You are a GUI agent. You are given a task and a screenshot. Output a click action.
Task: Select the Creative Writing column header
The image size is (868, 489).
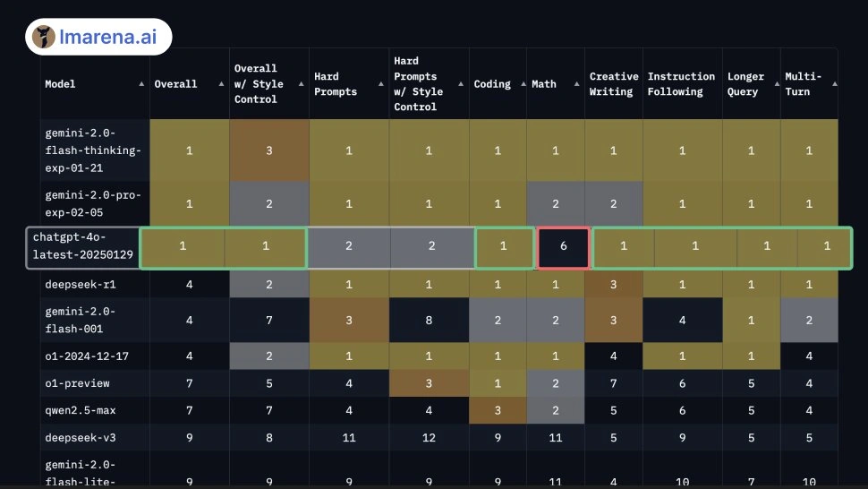[613, 84]
